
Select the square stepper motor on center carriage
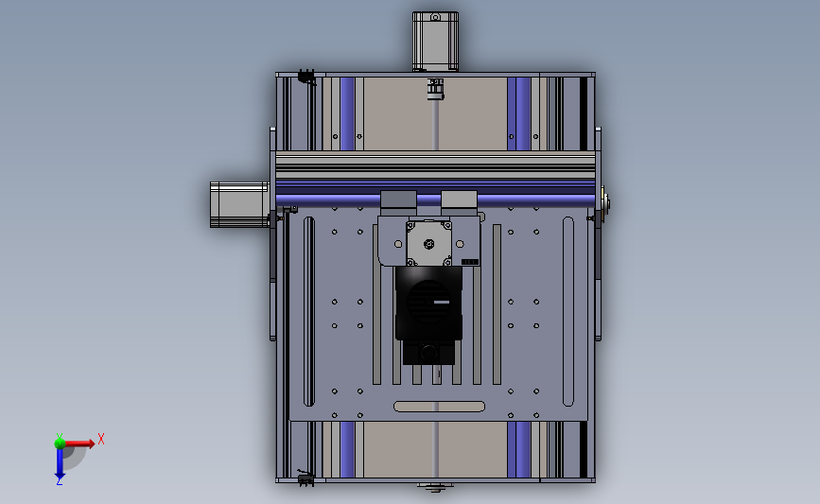coord(428,244)
